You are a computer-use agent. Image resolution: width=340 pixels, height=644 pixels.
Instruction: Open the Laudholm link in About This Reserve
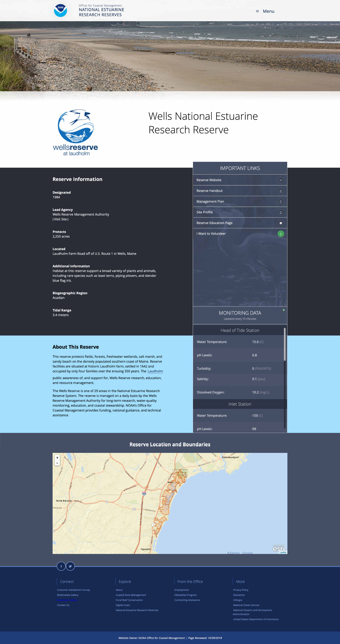click(155, 371)
